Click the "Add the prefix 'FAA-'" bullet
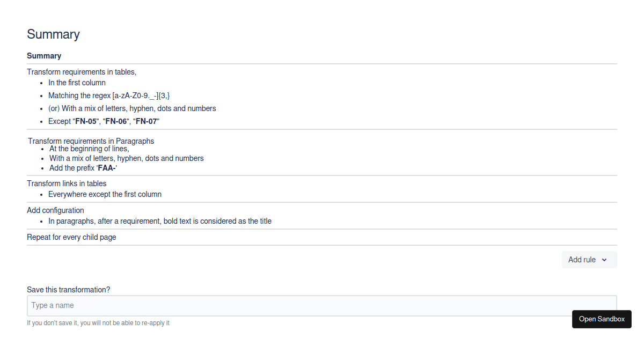Image resolution: width=644 pixels, height=338 pixels. click(x=83, y=168)
